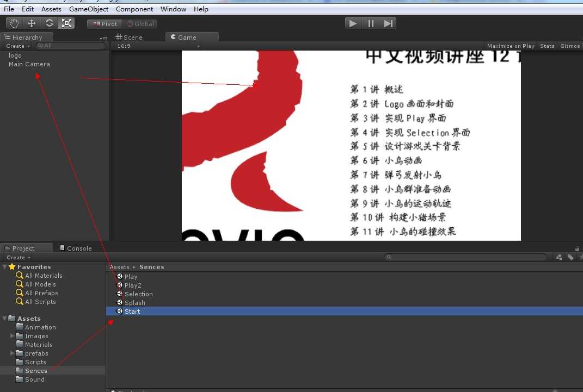Open the 16:9 aspect ratio dropdown
583x392 pixels.
pyautogui.click(x=158, y=46)
